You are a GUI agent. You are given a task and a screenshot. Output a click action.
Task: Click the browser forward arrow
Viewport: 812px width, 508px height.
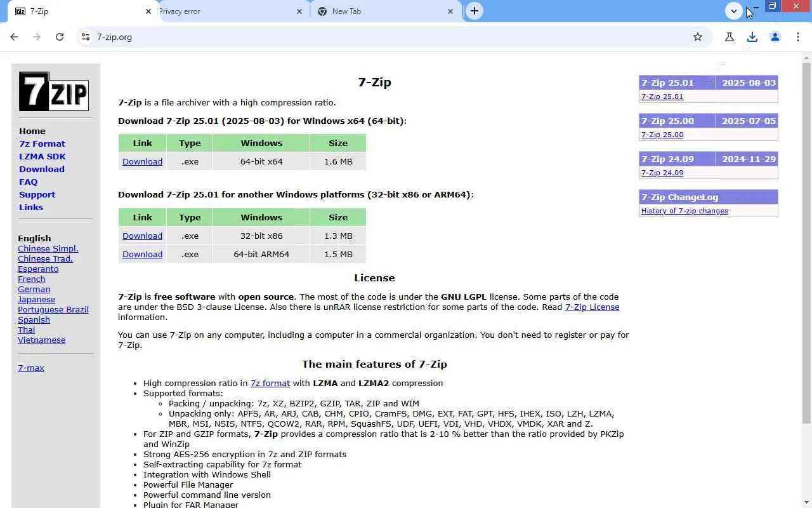37,37
